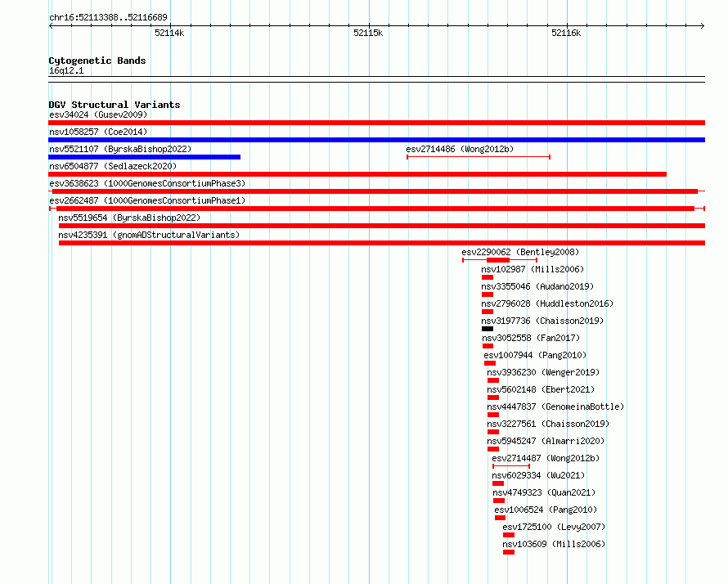Click the 52114k ruler tick label
728x584 pixels.
(x=169, y=33)
